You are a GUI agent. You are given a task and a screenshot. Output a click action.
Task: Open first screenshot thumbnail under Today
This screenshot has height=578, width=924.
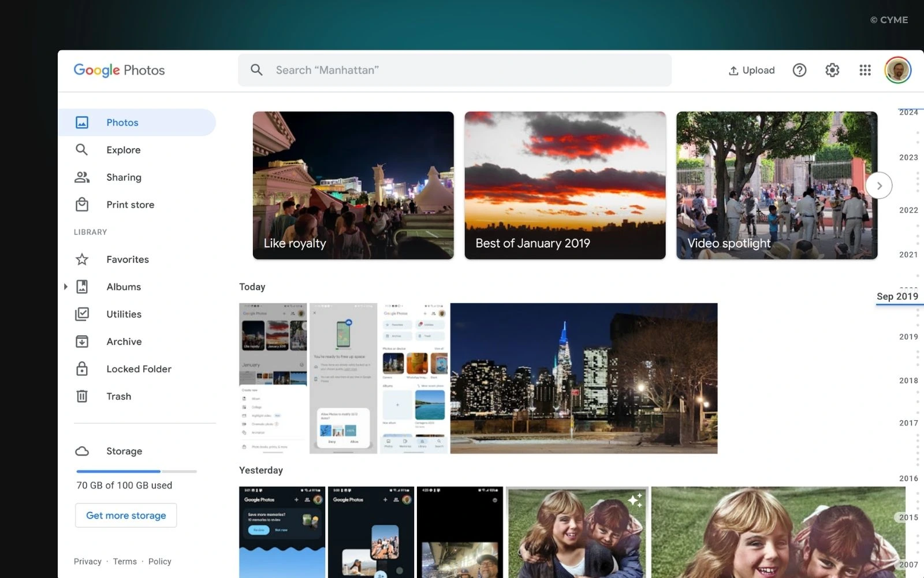pyautogui.click(x=273, y=379)
